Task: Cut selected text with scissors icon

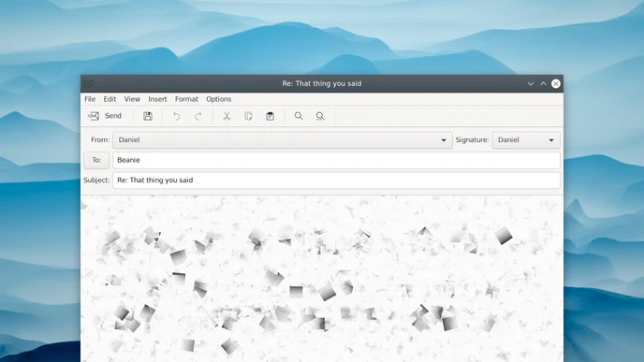Action: click(x=227, y=116)
